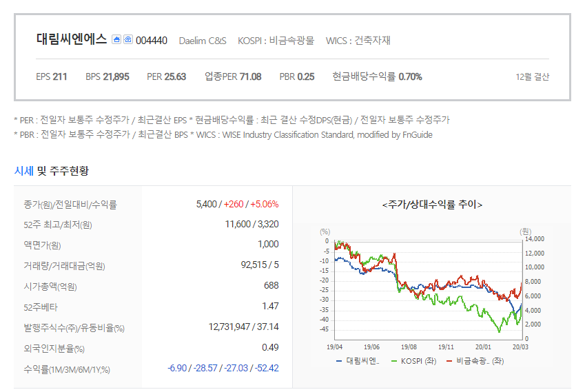Image resolution: width=585 pixels, height=392 pixels.
Task: Click the 52-week high/low 11,600 / 3,320 cell
Action: pyautogui.click(x=252, y=224)
